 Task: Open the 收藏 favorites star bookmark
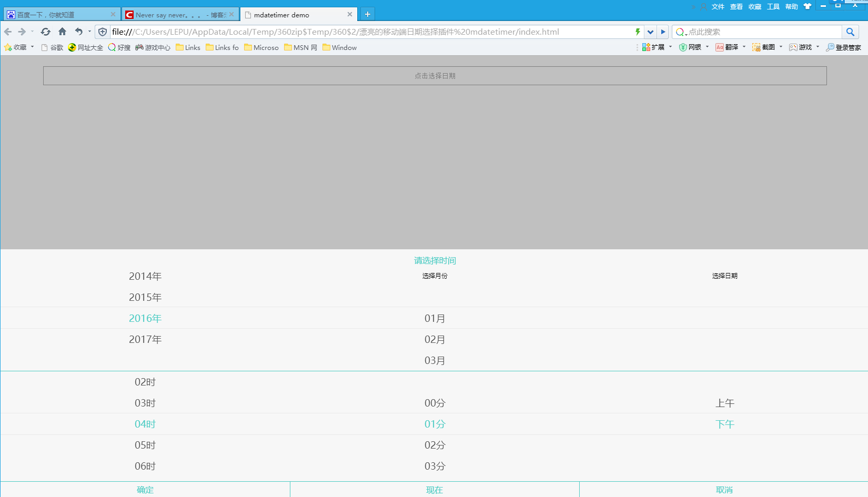click(x=15, y=47)
